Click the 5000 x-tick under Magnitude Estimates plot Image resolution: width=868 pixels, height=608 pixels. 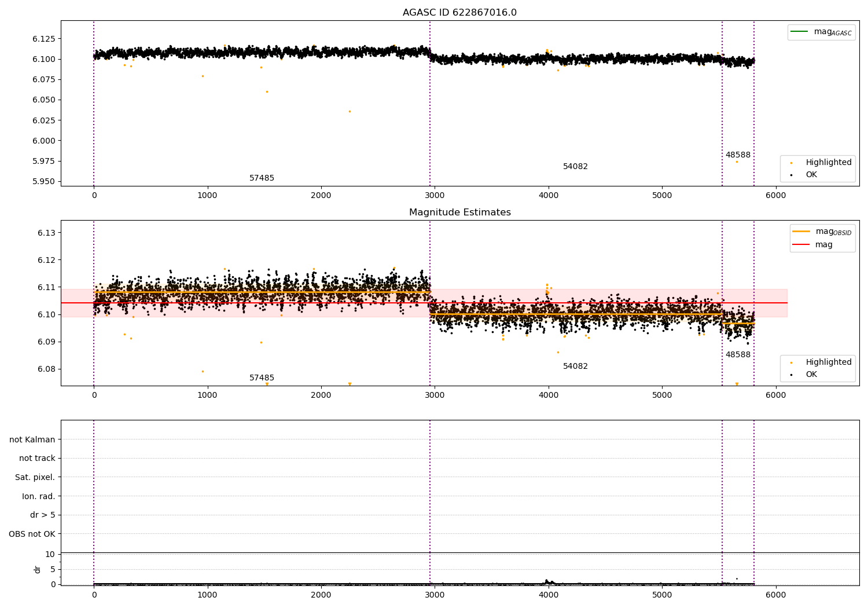(662, 395)
